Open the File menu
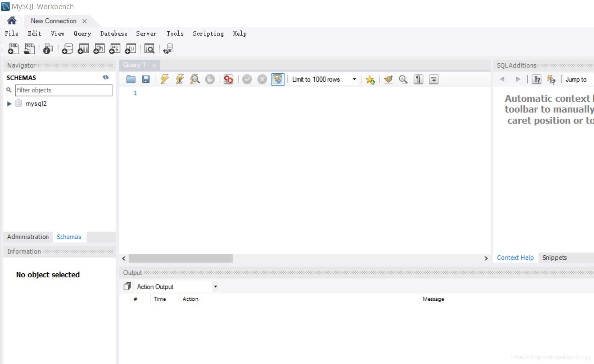The height and width of the screenshot is (364, 594). [12, 33]
